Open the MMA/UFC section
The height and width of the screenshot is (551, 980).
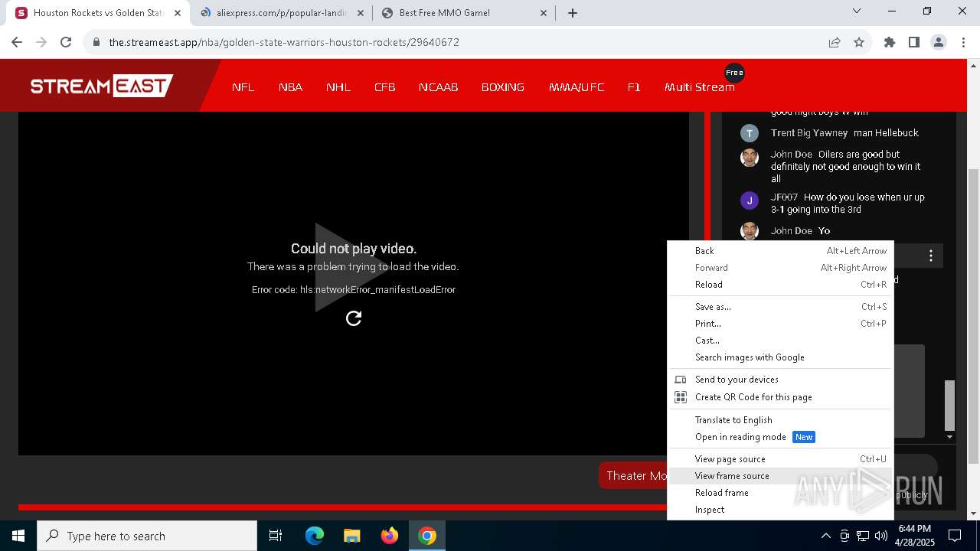pyautogui.click(x=577, y=87)
